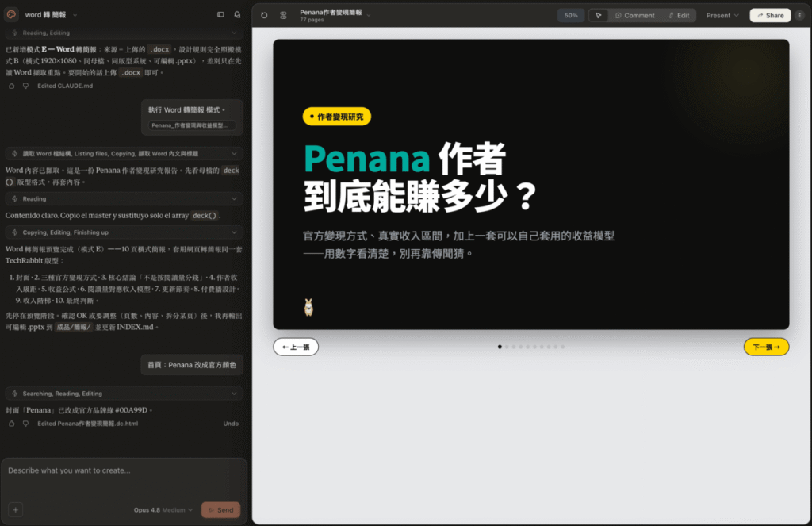This screenshot has width=812, height=526.
Task: Thumbs down the CLAUDE.md edit response
Action: click(25, 86)
